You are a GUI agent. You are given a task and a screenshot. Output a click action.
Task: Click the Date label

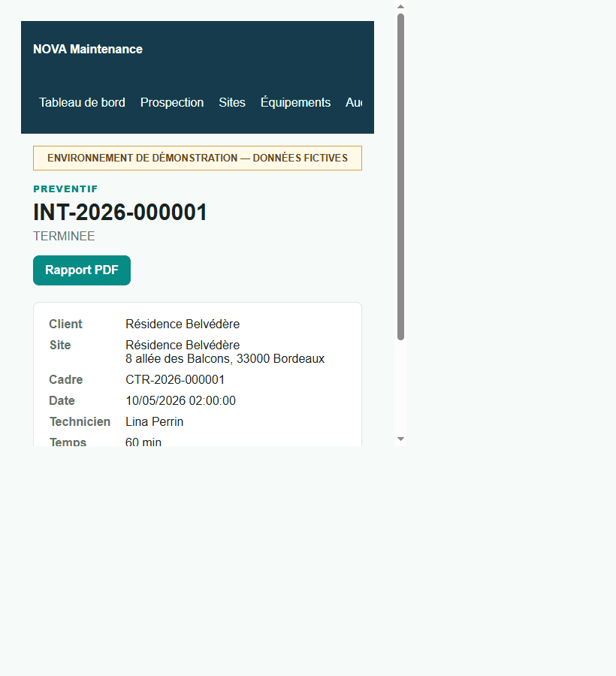(x=62, y=401)
